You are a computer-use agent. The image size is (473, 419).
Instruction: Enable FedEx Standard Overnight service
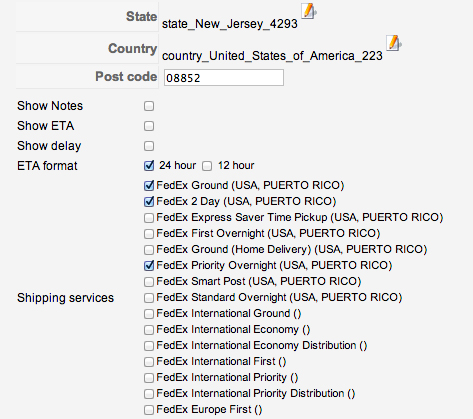tap(149, 298)
